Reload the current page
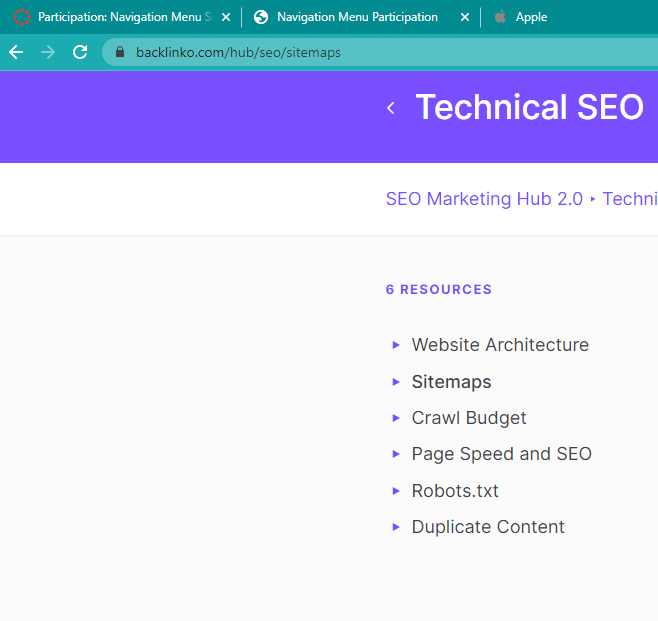The image size is (658, 621). pyautogui.click(x=80, y=52)
